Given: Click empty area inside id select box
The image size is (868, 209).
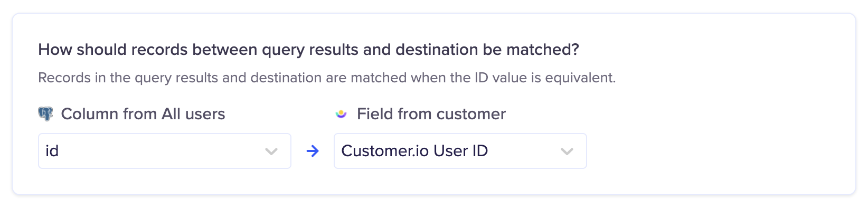Looking at the screenshot, I should coord(158,151).
